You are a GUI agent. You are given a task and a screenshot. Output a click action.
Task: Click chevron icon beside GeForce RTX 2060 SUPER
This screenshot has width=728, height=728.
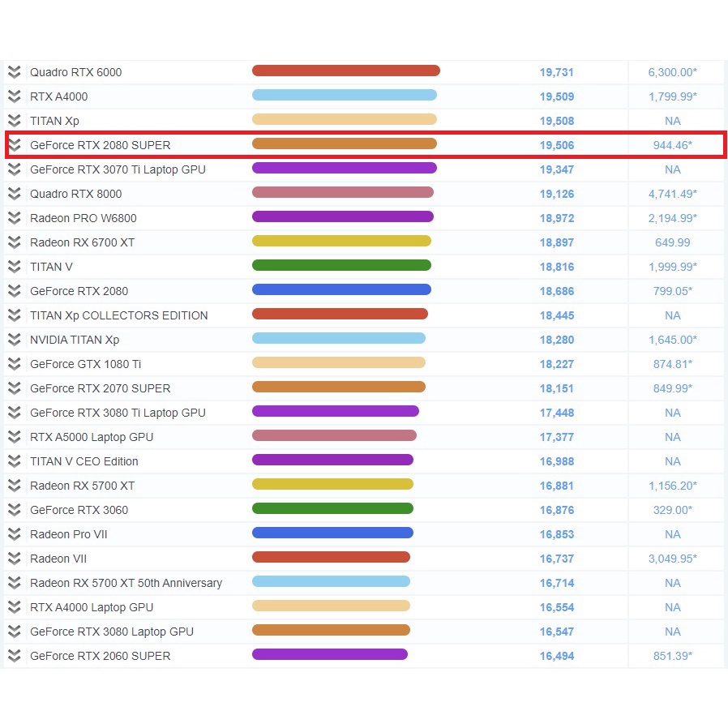(x=15, y=656)
